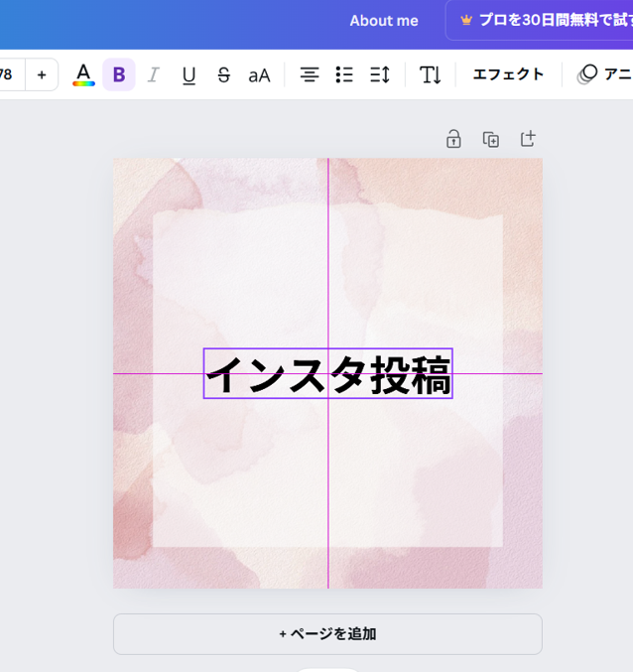Screen dimensions: 633x672
Task: Duplicate the page
Action: pyautogui.click(x=491, y=139)
